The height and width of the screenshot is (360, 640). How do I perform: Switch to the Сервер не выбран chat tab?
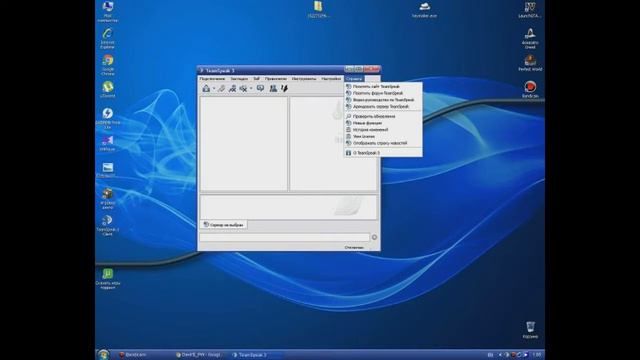point(223,225)
